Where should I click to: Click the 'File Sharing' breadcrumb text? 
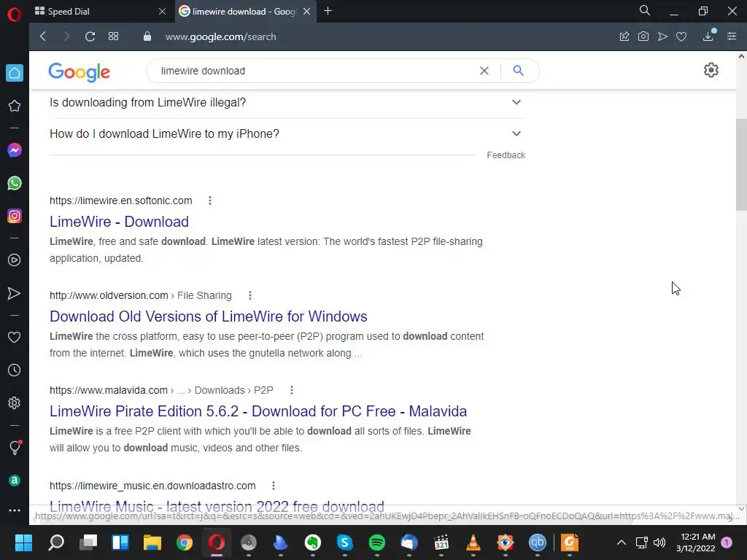[204, 295]
